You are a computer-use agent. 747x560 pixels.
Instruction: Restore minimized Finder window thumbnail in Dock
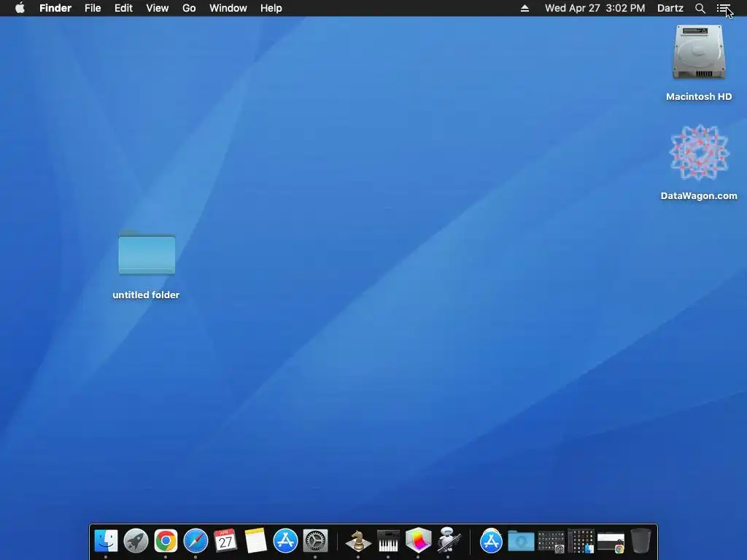581,542
